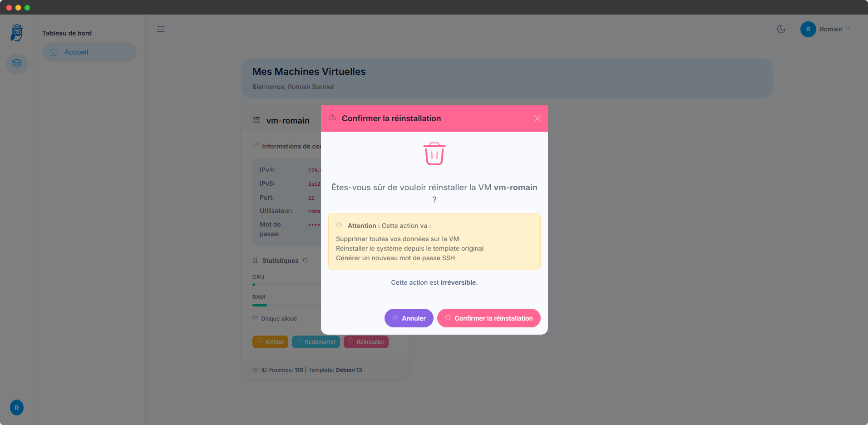Stop the VM using the Arrêter button
The height and width of the screenshot is (425, 868).
click(x=270, y=342)
